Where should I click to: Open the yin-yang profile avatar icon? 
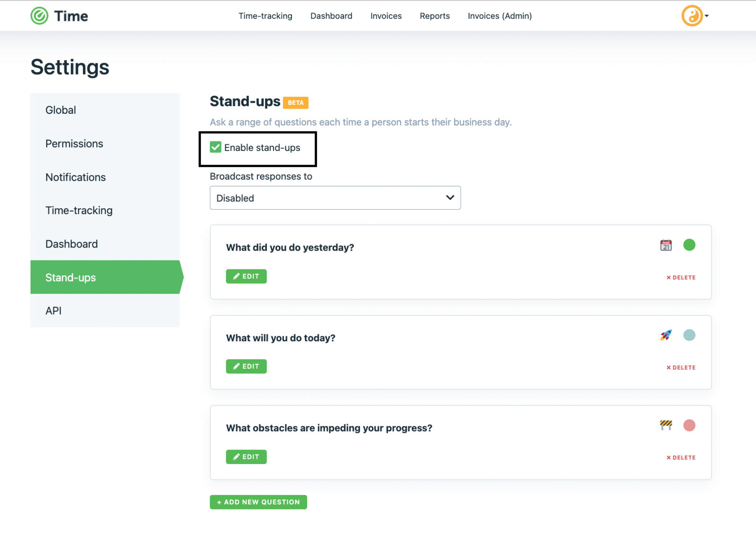[691, 15]
